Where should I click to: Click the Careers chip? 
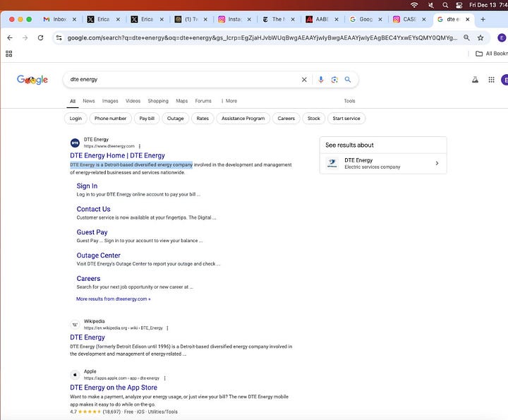pos(286,119)
